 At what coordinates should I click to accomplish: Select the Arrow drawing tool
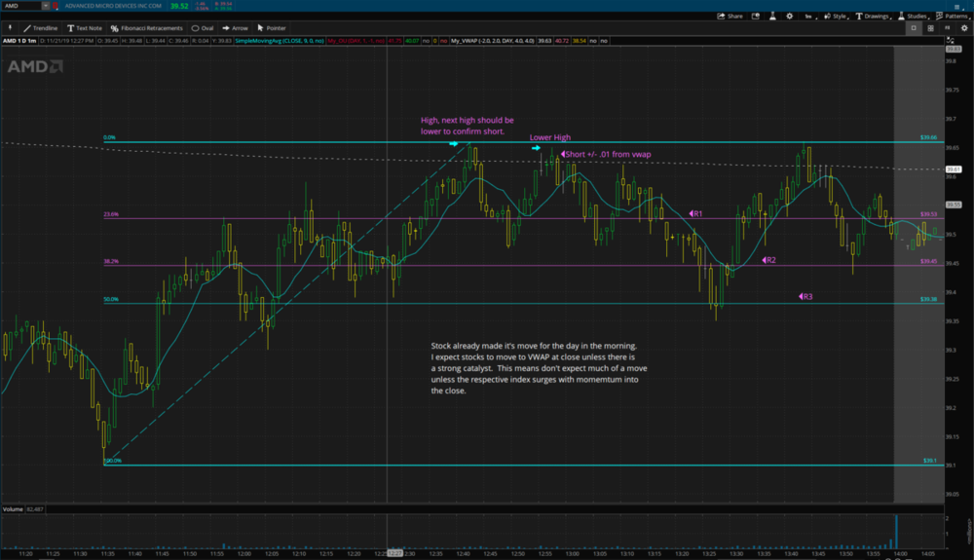234,28
